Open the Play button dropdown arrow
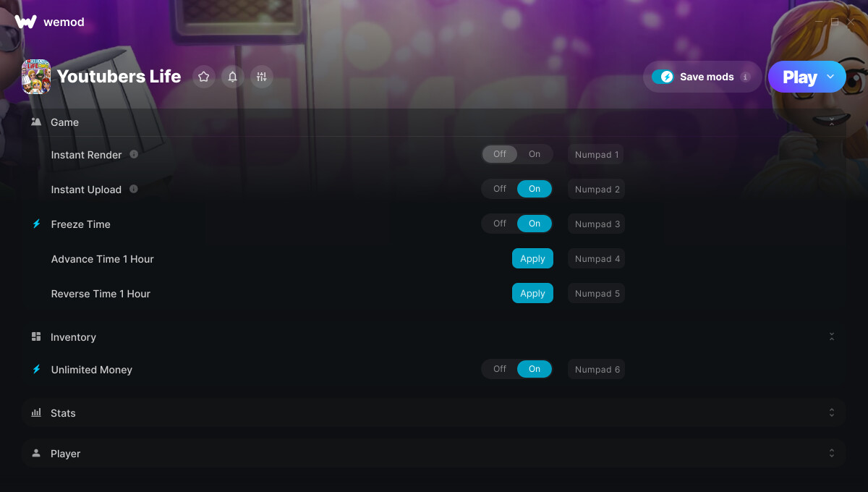868x492 pixels. coord(830,77)
